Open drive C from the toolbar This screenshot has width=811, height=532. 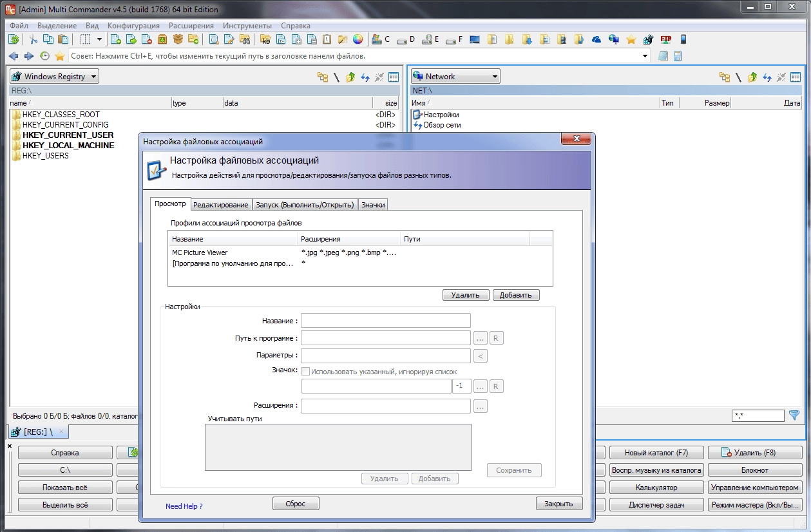click(x=381, y=39)
